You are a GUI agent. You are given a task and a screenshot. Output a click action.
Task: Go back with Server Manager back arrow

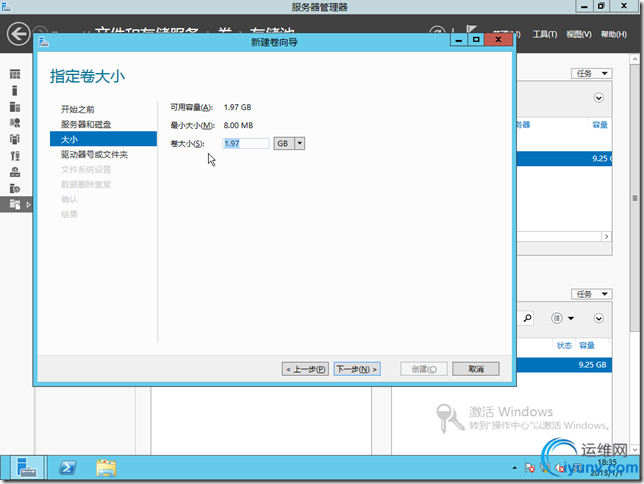click(x=18, y=33)
